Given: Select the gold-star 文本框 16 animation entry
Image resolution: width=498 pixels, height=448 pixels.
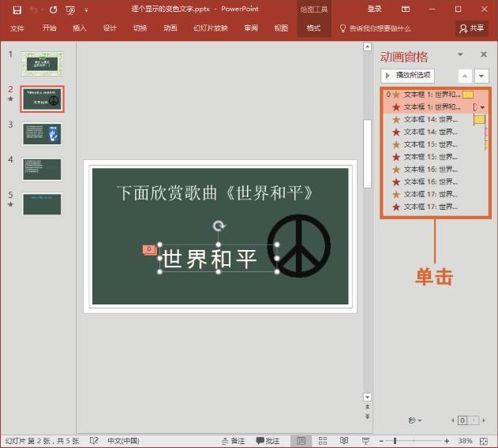Looking at the screenshot, I should (x=435, y=170).
